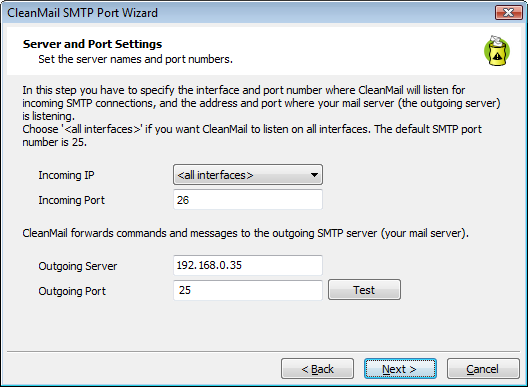Expand the <all interfaces> dropdown arrow
Screen dimensions: 528x387
pos(314,175)
